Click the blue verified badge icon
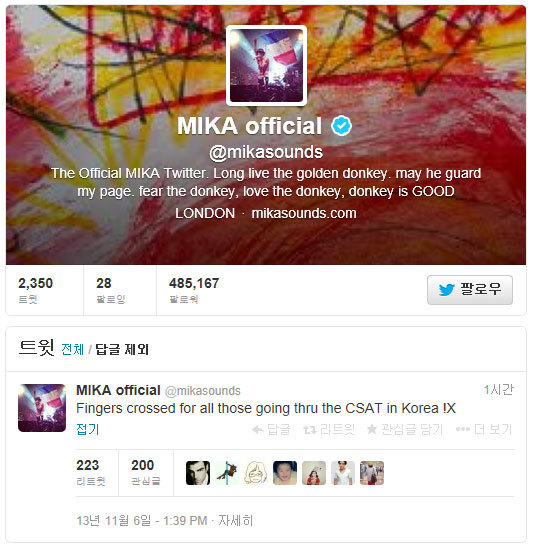This screenshot has height=547, width=547. pos(341,126)
